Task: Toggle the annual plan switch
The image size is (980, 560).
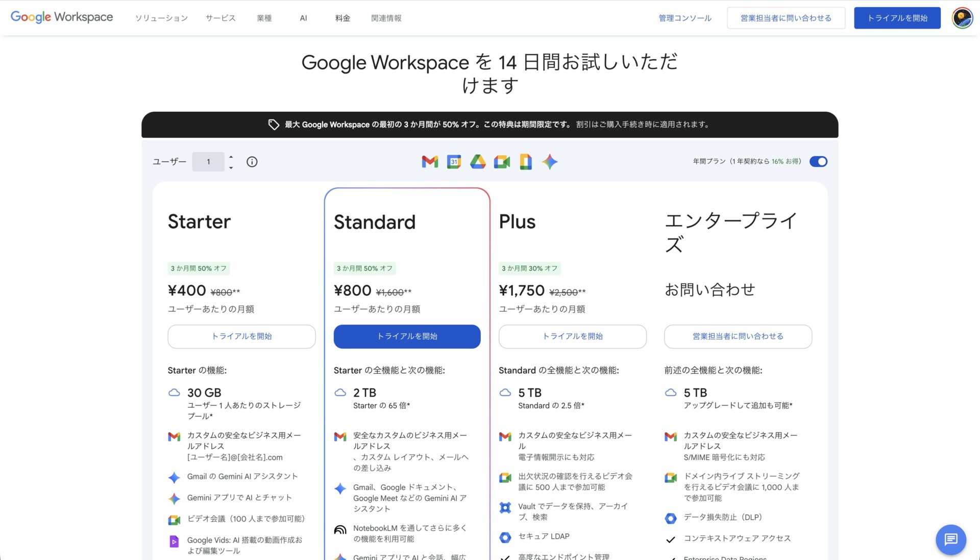Action: tap(818, 161)
